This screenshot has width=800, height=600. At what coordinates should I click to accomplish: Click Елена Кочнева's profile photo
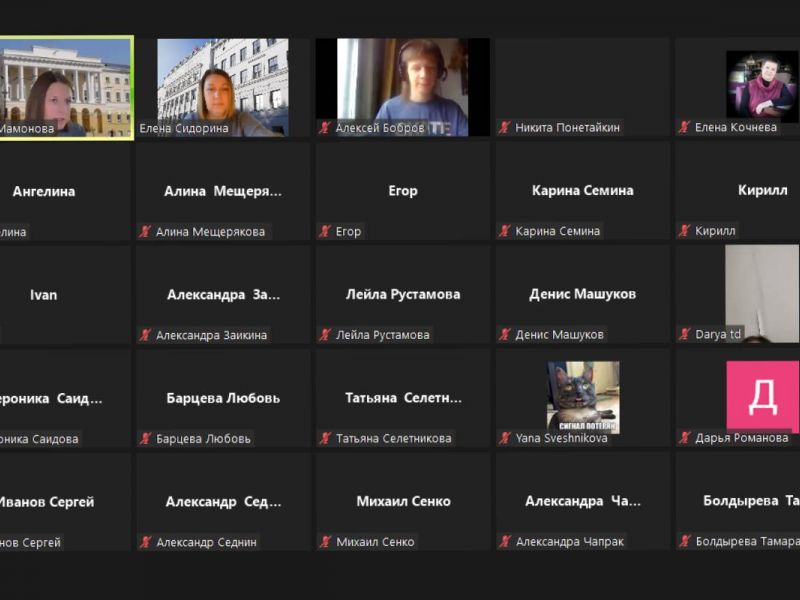coord(762,84)
